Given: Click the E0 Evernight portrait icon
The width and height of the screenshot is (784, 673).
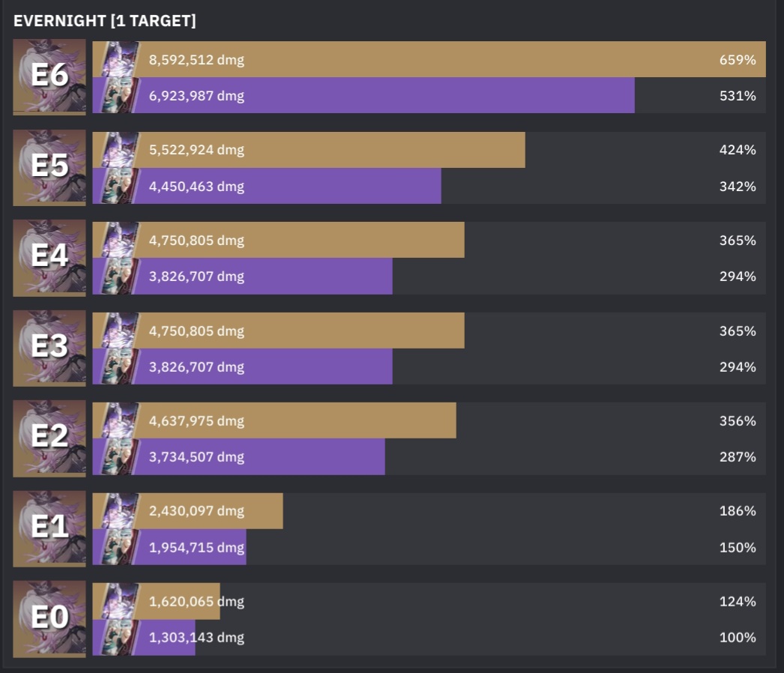Looking at the screenshot, I should coord(49,619).
